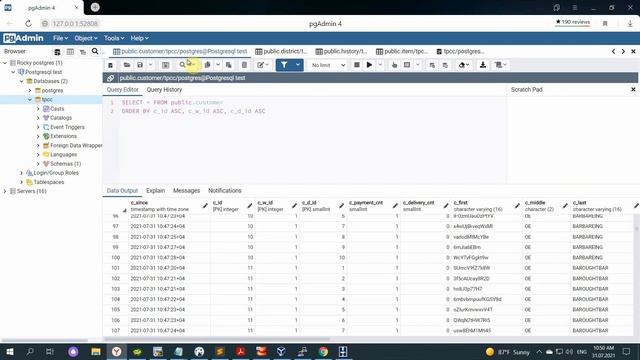Image resolution: width=640 pixels, height=360 pixels.
Task: Open the filter options dropdown arrow
Action: [x=298, y=65]
